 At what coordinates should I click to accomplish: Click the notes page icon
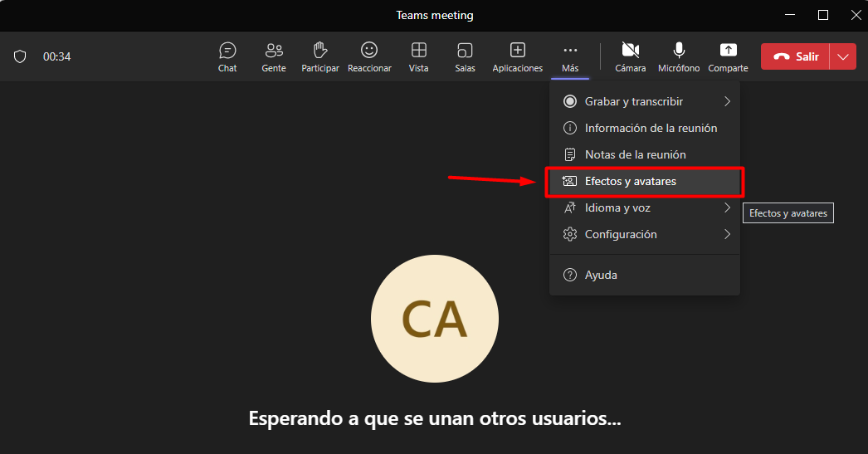[569, 154]
